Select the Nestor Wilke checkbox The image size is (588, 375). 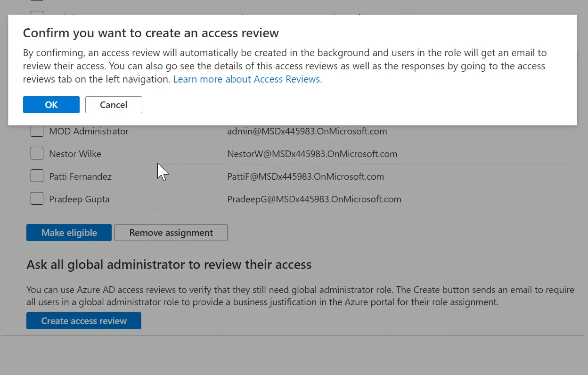[37, 154]
